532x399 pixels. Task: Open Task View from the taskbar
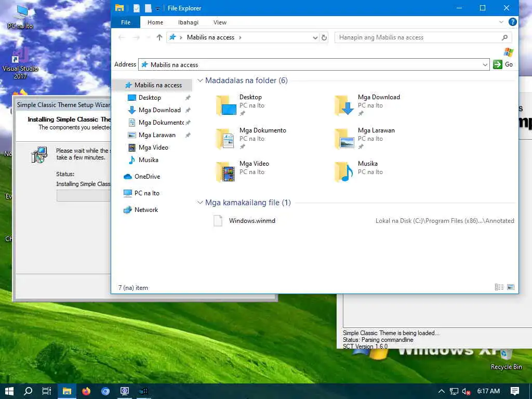click(47, 391)
